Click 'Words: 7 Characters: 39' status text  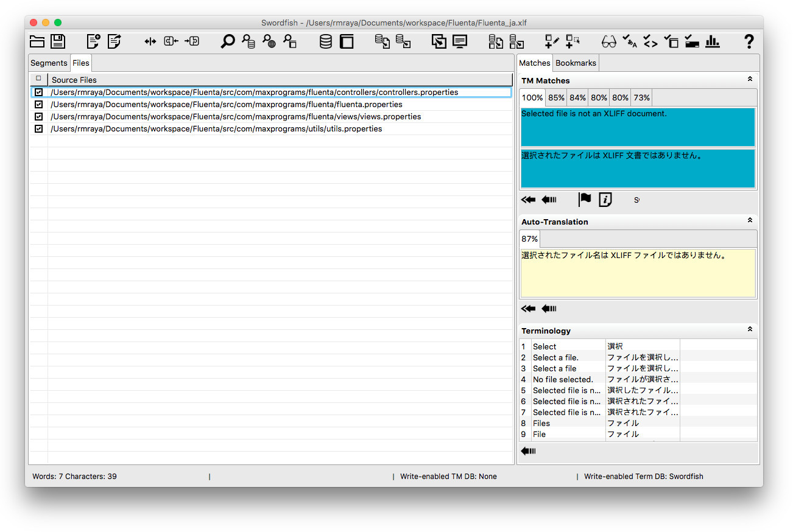(x=74, y=477)
